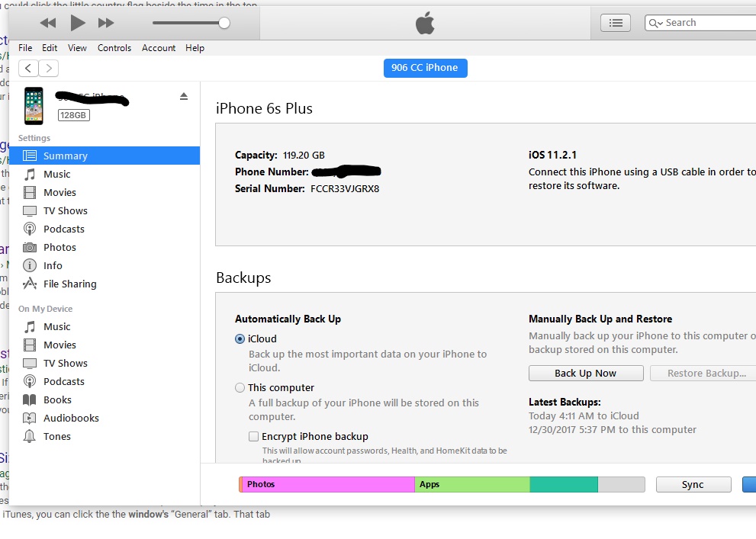Click the 906 CC iPhone device button
This screenshot has height=539, width=756.
[x=425, y=68]
